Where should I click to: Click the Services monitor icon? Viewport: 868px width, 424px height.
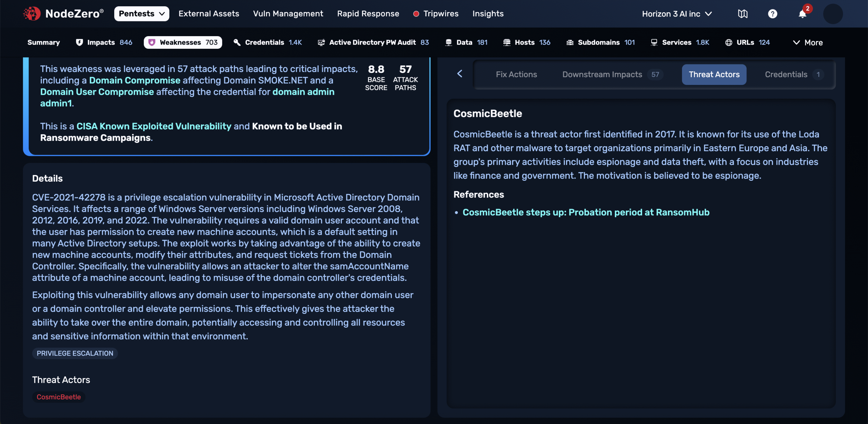(654, 42)
